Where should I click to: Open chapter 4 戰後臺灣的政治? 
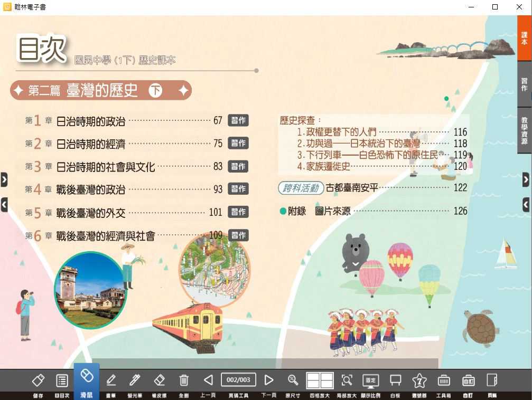point(91,189)
